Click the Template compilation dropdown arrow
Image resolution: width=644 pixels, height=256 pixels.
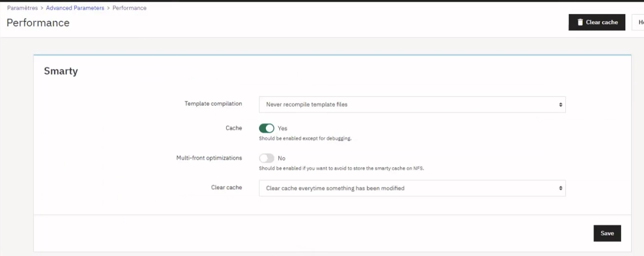pos(560,105)
